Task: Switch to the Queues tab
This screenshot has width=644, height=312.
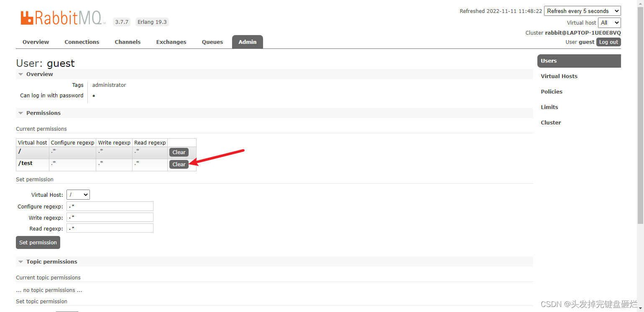Action: coord(212,42)
